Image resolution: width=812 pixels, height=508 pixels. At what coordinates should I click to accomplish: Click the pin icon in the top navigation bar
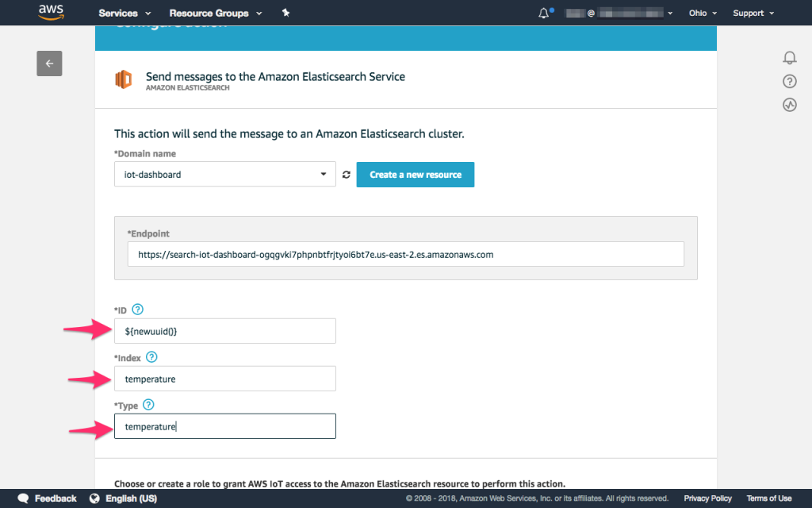(285, 13)
